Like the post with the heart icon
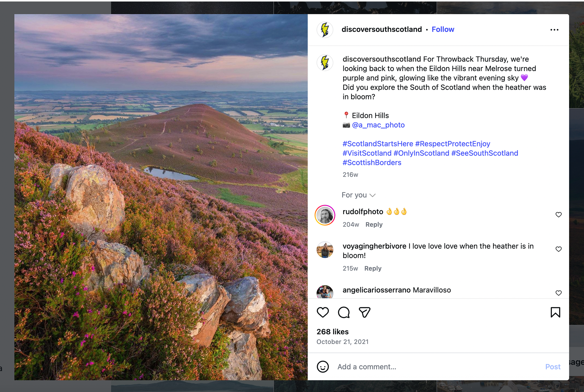 pyautogui.click(x=323, y=312)
